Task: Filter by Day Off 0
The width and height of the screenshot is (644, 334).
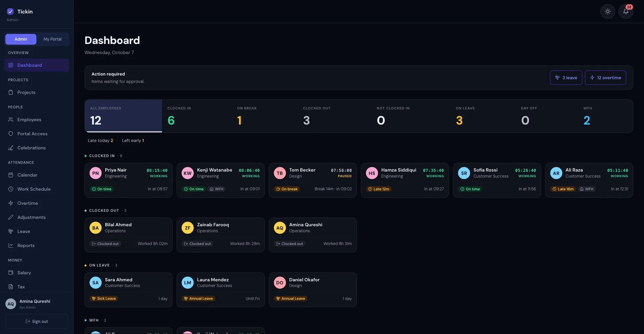Action: [x=546, y=116]
